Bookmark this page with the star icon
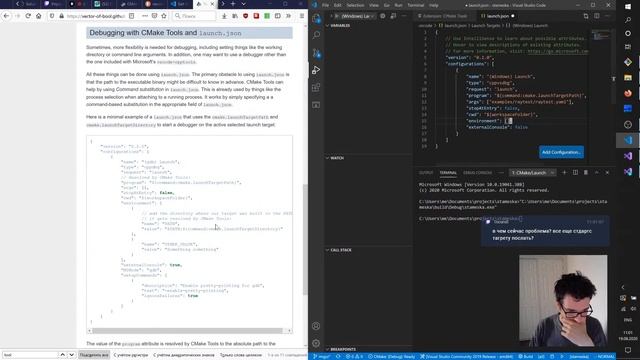The image size is (640, 360). 164,16
